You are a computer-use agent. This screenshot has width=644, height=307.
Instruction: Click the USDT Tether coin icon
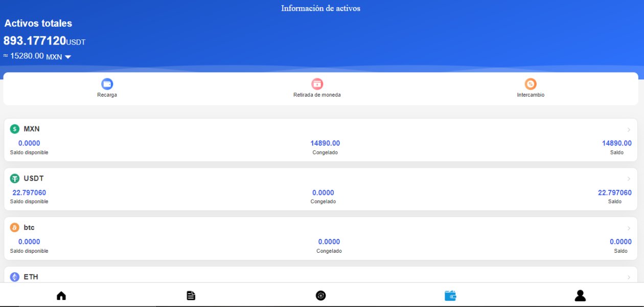point(15,179)
